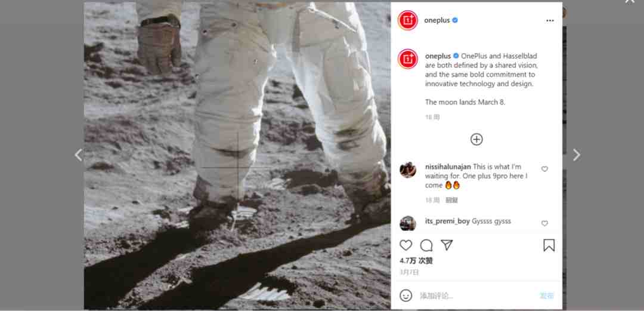The height and width of the screenshot is (311, 644).
Task: Close the post overlay with X
Action: pos(630,1)
